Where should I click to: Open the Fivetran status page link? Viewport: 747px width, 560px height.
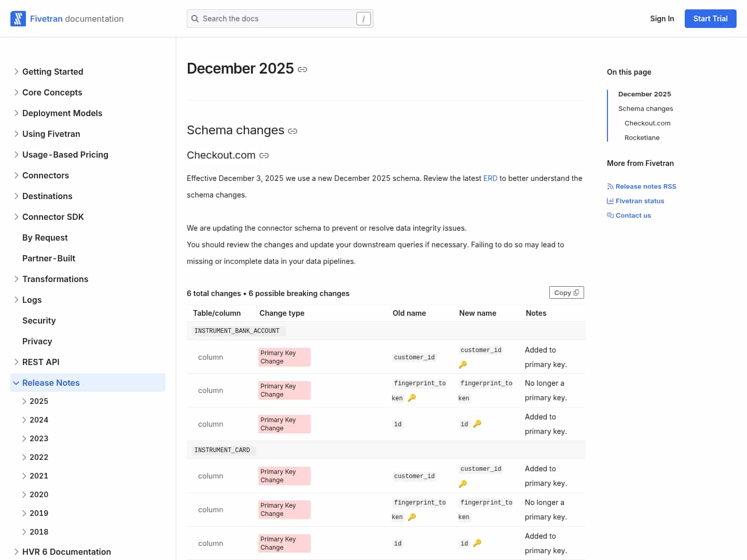coord(639,201)
